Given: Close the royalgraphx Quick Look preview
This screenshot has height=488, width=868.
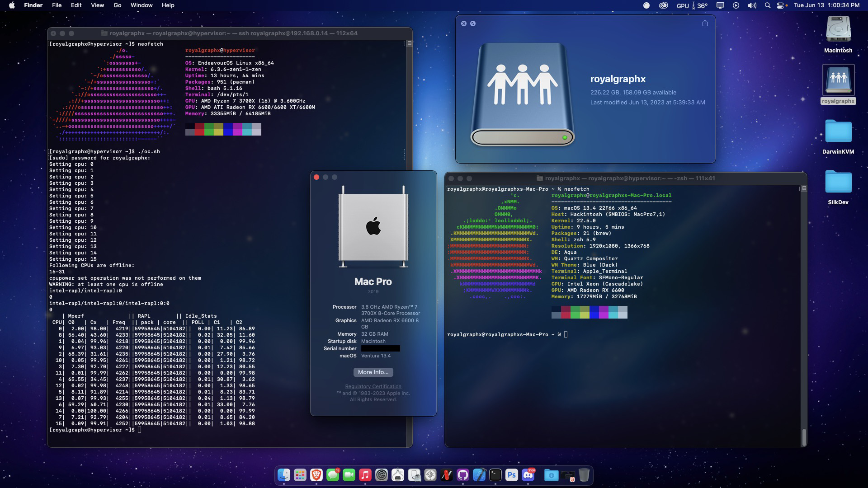Looking at the screenshot, I should (x=463, y=23).
